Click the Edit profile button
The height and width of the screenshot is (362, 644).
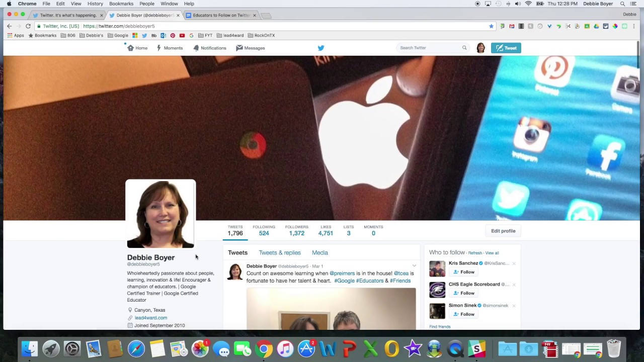point(503,231)
